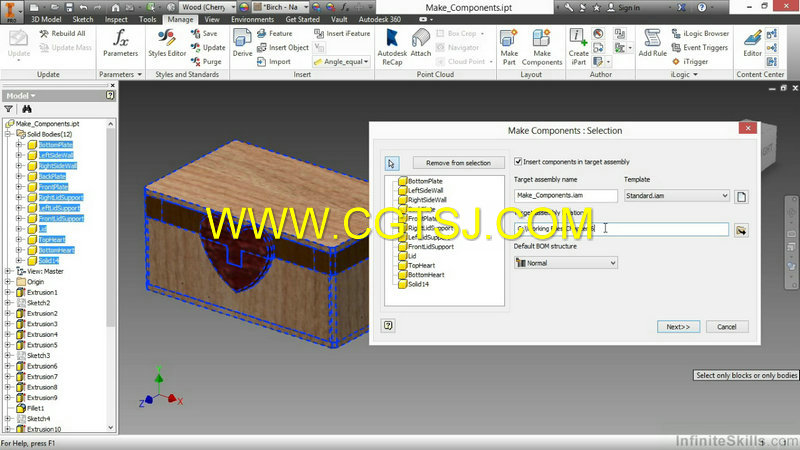Click the Target assembly name field
Image resolution: width=800 pixels, height=450 pixels.
coord(566,195)
